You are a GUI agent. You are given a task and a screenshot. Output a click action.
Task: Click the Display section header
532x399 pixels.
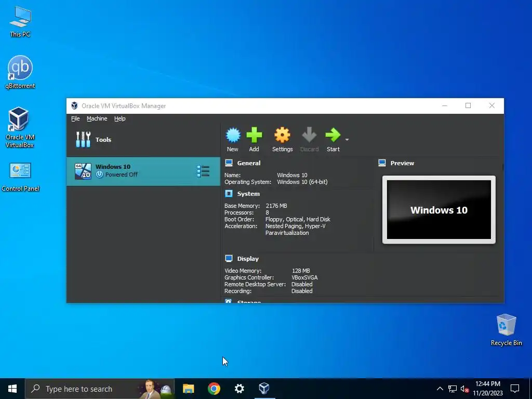coord(248,259)
